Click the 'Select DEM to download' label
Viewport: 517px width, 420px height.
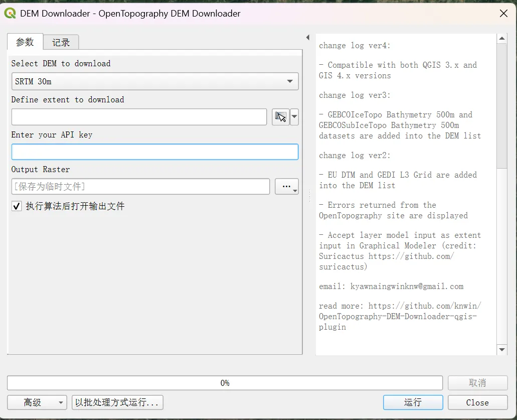coord(61,63)
